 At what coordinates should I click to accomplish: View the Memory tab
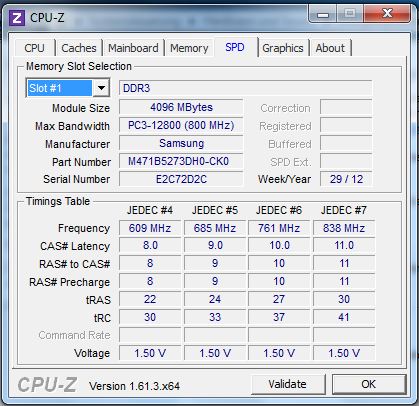[189, 48]
